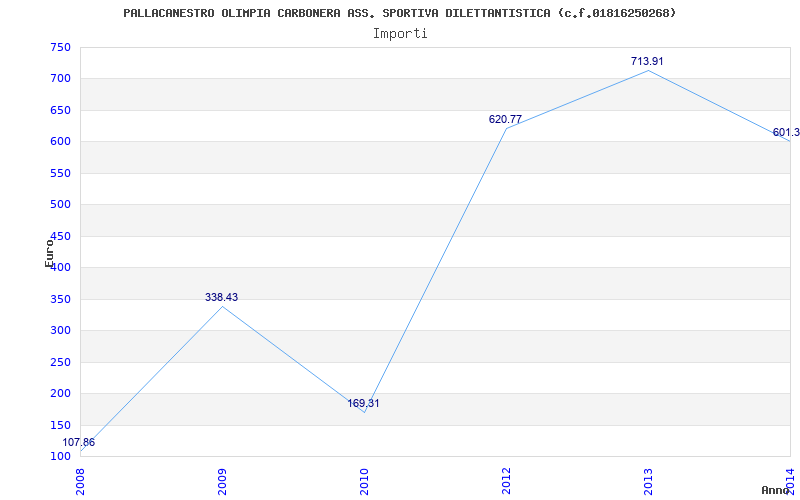
Task: Click the 650 y-axis tick label
Action: point(60,110)
